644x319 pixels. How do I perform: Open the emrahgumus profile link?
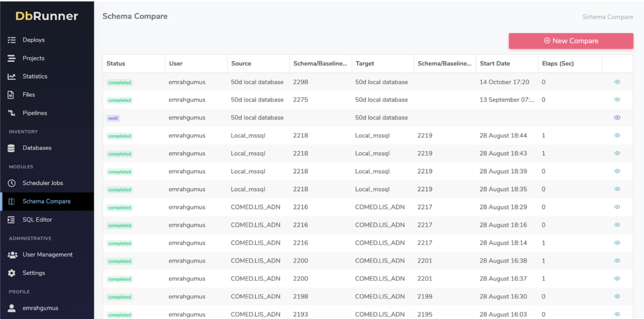40,308
